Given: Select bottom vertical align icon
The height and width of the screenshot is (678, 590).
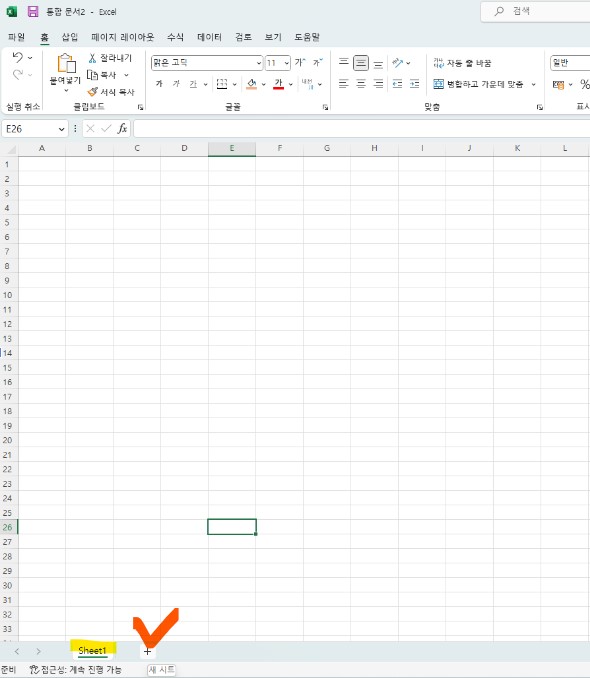Looking at the screenshot, I should click(378, 64).
